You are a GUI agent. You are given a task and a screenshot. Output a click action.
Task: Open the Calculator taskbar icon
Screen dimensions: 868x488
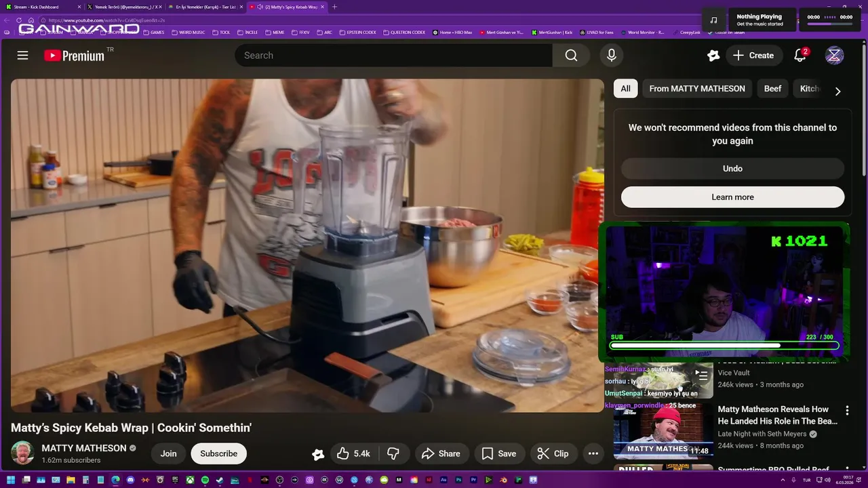(x=85, y=480)
